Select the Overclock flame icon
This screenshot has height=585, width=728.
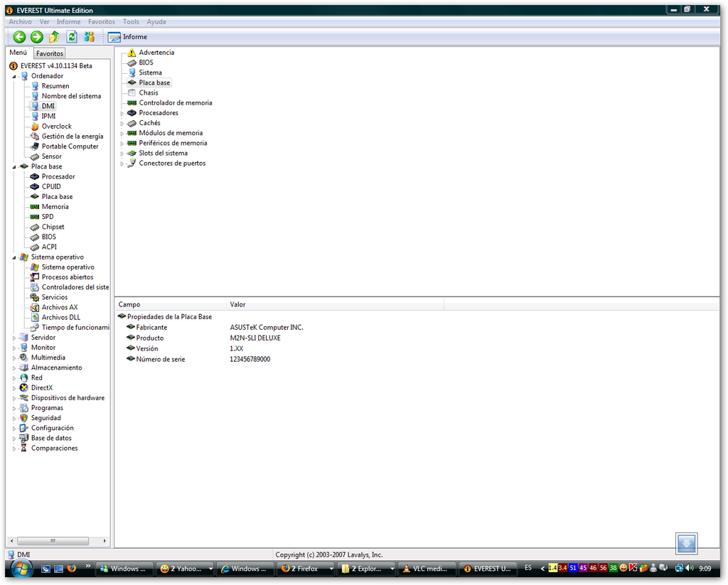tap(35, 127)
